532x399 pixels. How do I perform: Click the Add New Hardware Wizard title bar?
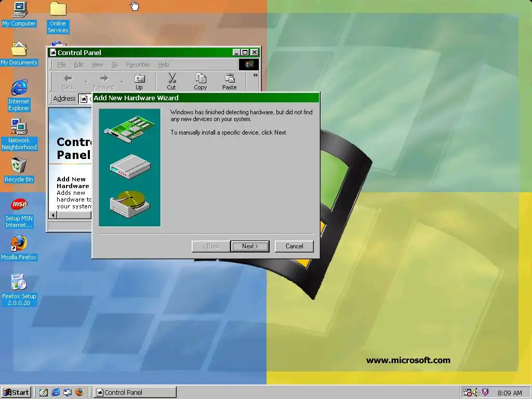point(206,98)
